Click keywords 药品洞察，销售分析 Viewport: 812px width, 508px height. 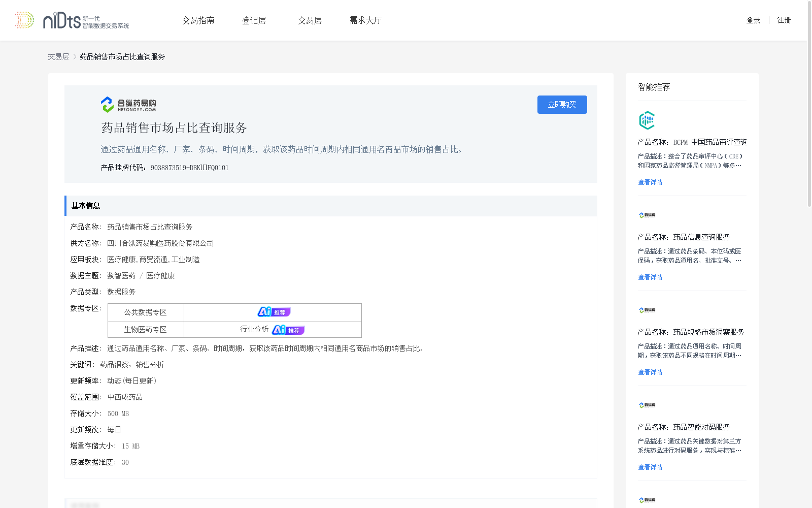pos(132,365)
